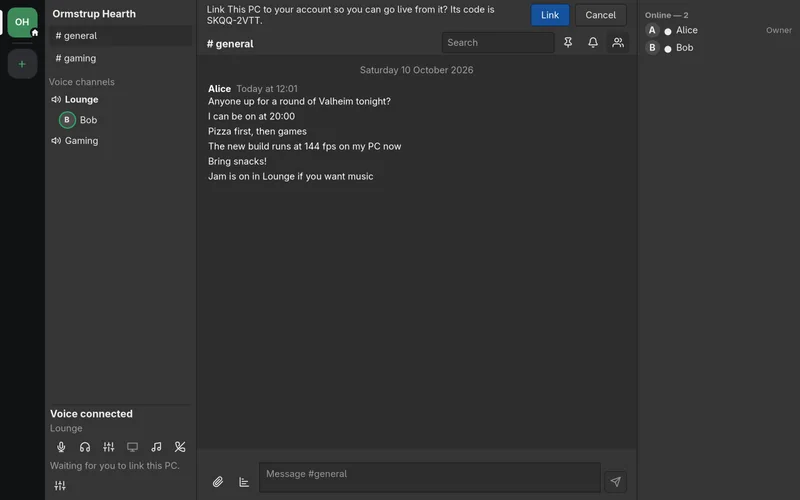Click Bob's avatar in the Lounge voice channel
This screenshot has width=800, height=500.
67,120
